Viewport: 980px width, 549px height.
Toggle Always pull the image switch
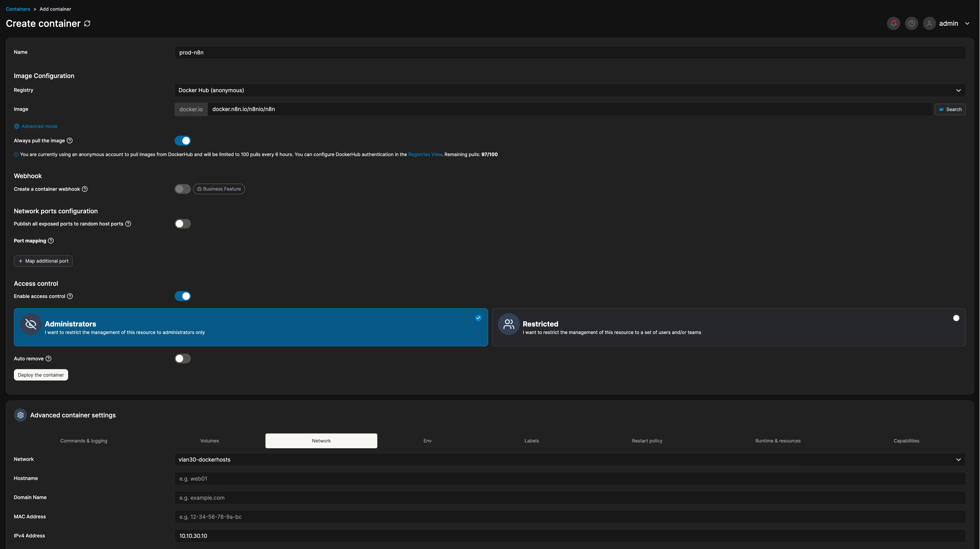(183, 140)
